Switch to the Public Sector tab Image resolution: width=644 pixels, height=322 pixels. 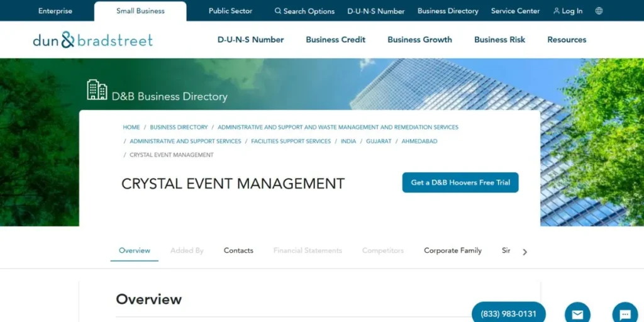pyautogui.click(x=230, y=11)
